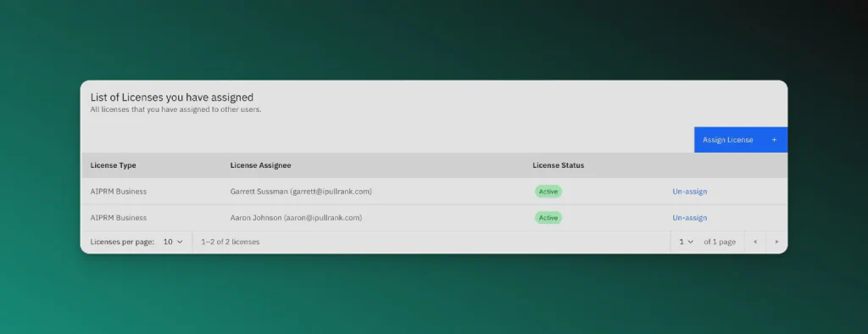Click the plus icon on Assign License

(x=774, y=140)
